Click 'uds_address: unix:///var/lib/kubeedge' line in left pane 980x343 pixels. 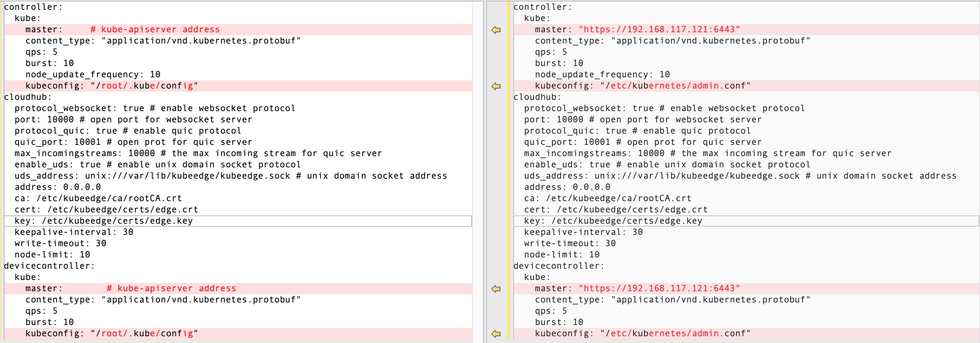tap(231, 176)
